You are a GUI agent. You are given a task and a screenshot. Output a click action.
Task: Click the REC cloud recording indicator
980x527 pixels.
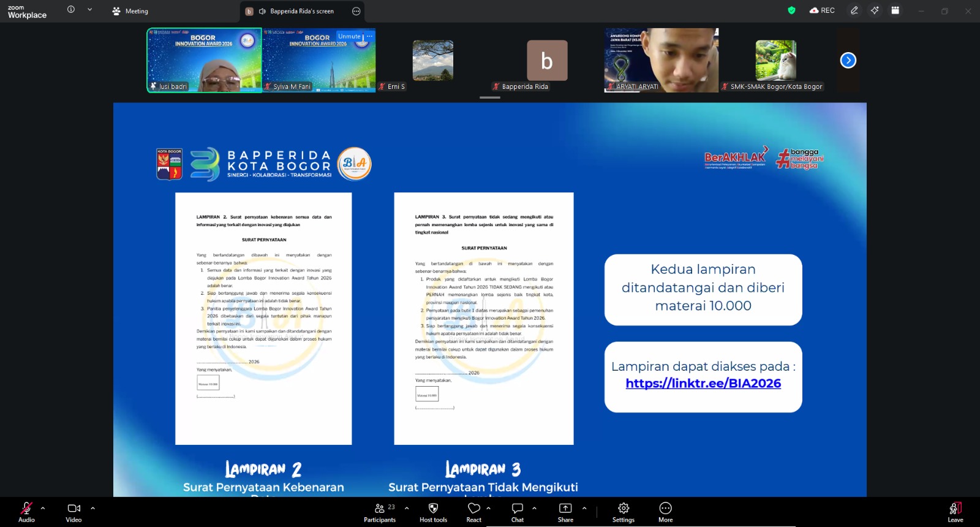pyautogui.click(x=822, y=10)
